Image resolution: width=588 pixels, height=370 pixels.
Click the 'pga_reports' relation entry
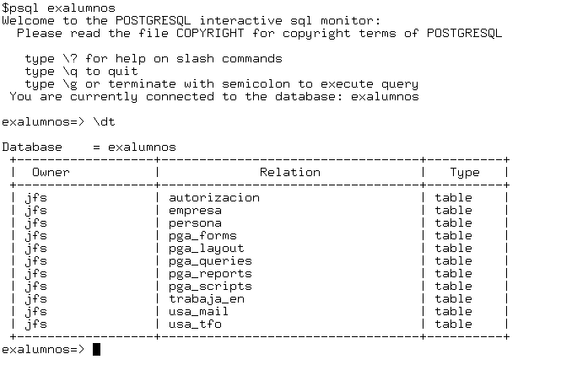210,274
